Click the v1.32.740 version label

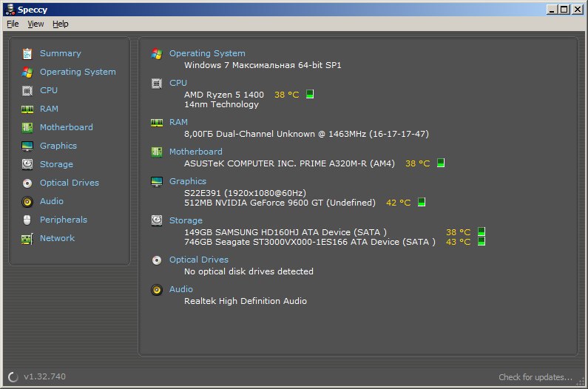(x=44, y=376)
